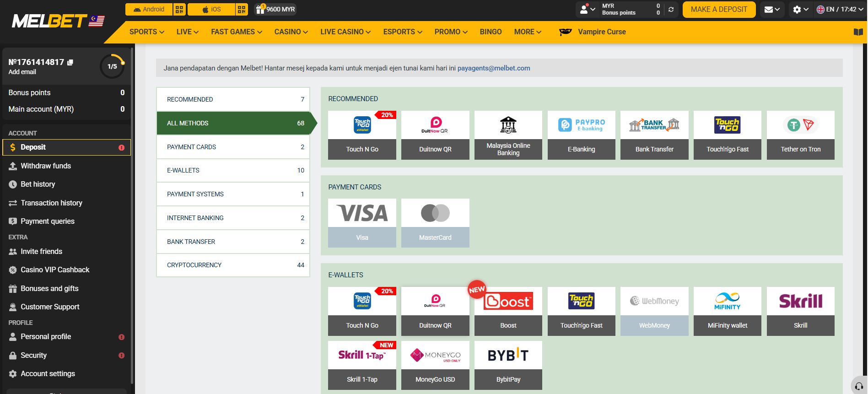Viewport: 868px width, 394px height.
Task: Choose E-Banking PayPro method
Action: pyautogui.click(x=581, y=135)
